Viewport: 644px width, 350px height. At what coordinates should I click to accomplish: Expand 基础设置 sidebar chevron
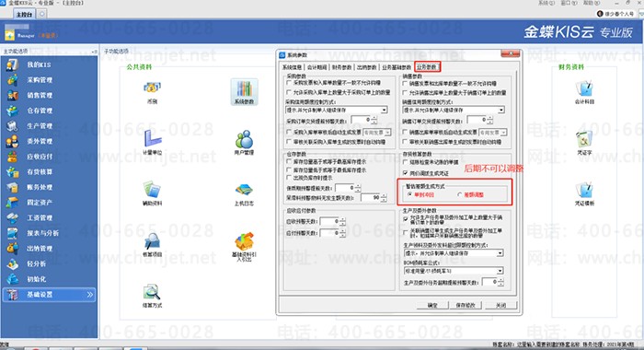coord(89,295)
